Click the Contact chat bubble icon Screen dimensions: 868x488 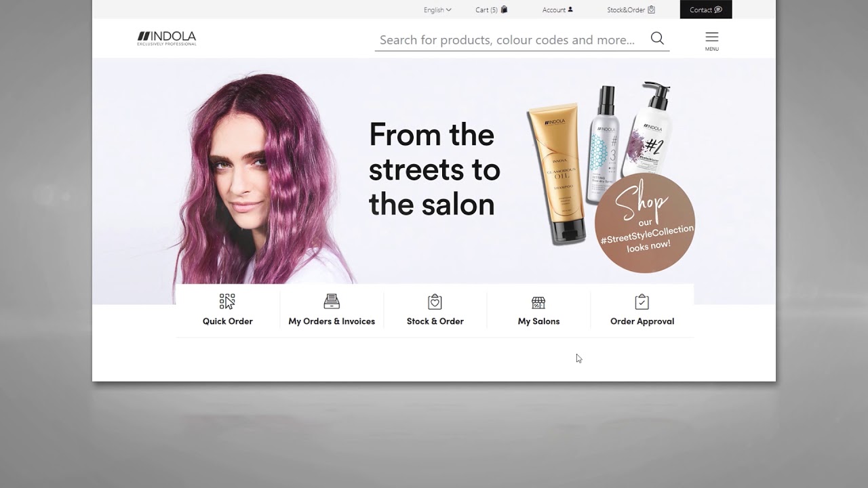click(718, 9)
